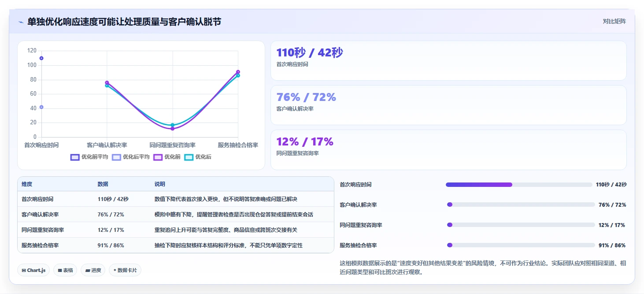Screen dimensions: 644x294
Task: Click 110秒 / 42秒 value beside progress bar
Action: [x=611, y=185]
